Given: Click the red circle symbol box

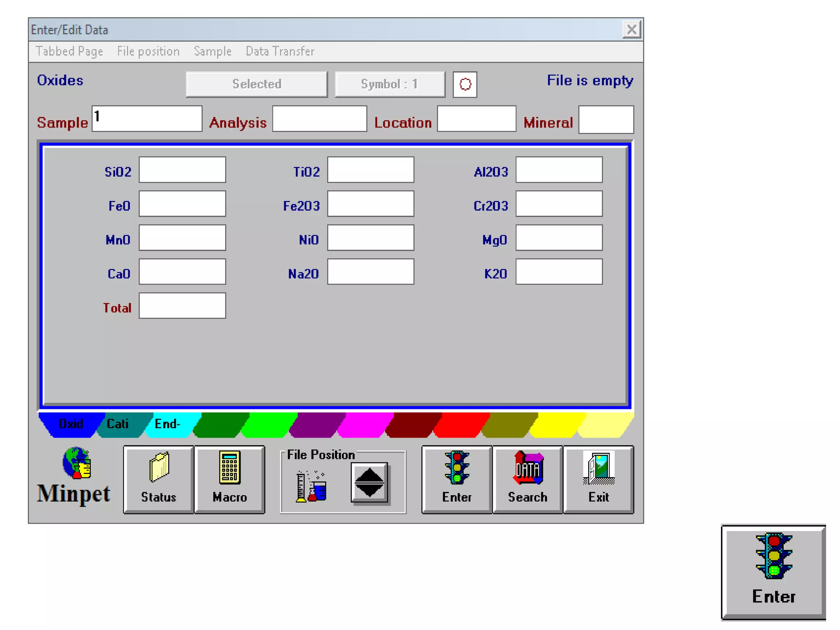Looking at the screenshot, I should click(x=465, y=84).
